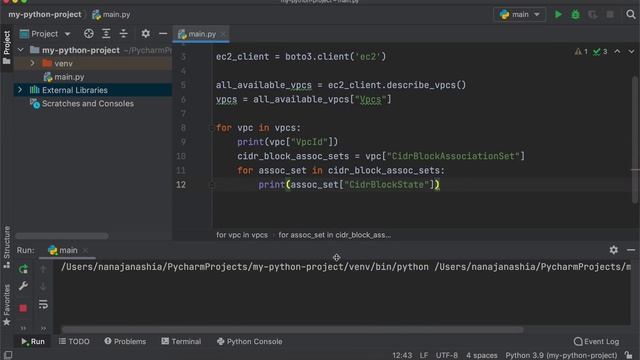640x360 pixels.
Task: Open Project panel gear options
Action: click(x=146, y=34)
